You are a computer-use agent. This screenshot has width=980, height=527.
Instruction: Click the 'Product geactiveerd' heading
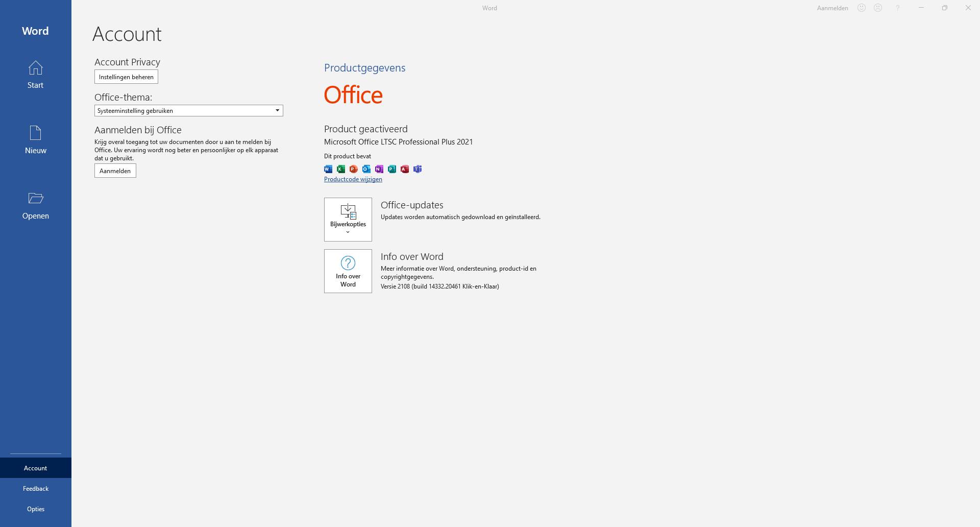tap(366, 129)
